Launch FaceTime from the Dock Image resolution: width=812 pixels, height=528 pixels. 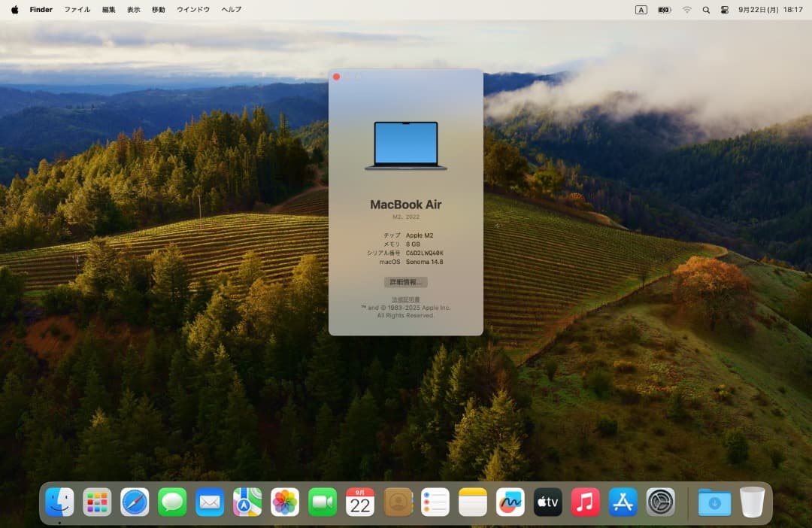pos(323,501)
